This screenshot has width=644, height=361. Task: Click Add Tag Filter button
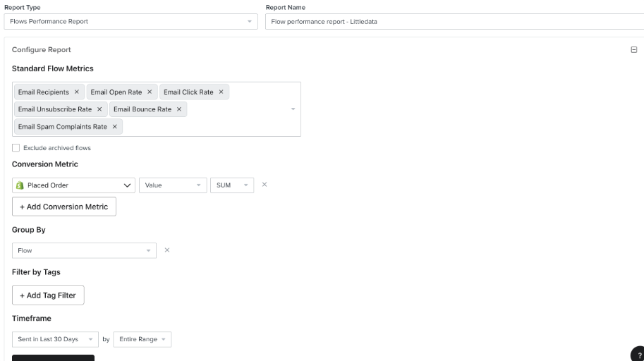48,295
